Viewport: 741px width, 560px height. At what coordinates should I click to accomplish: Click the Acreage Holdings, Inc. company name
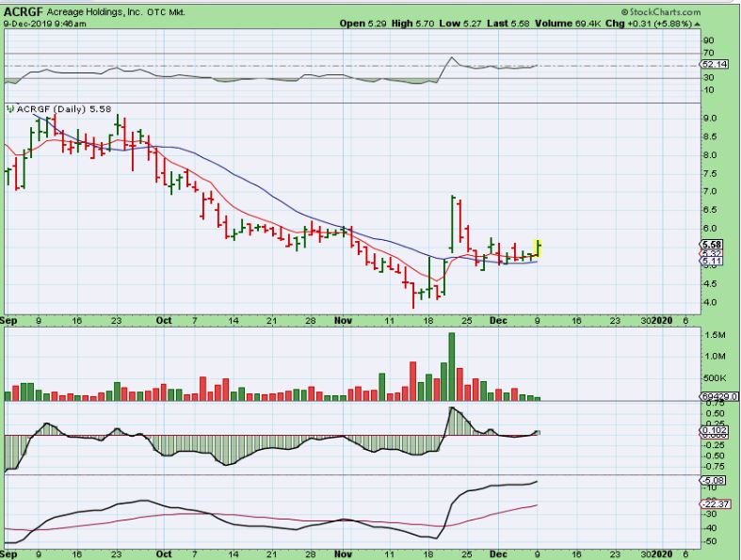94,12
